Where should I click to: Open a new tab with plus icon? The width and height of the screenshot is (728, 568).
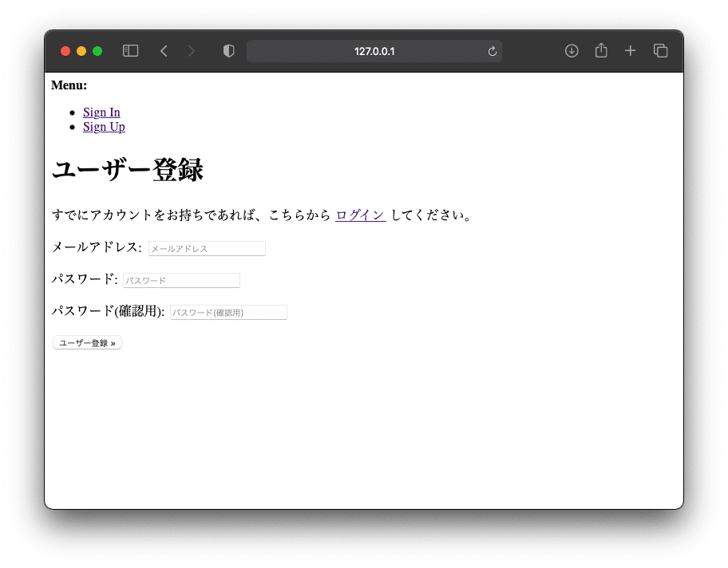[630, 51]
